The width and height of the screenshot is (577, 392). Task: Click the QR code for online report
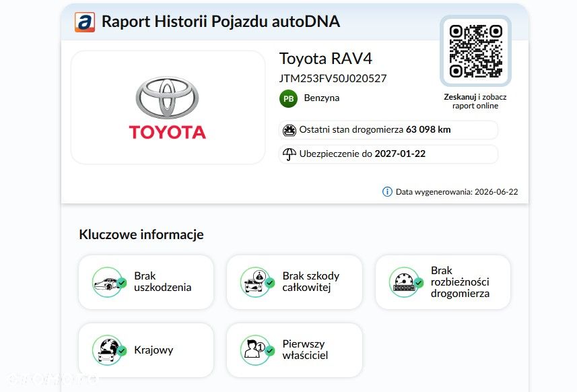click(475, 51)
